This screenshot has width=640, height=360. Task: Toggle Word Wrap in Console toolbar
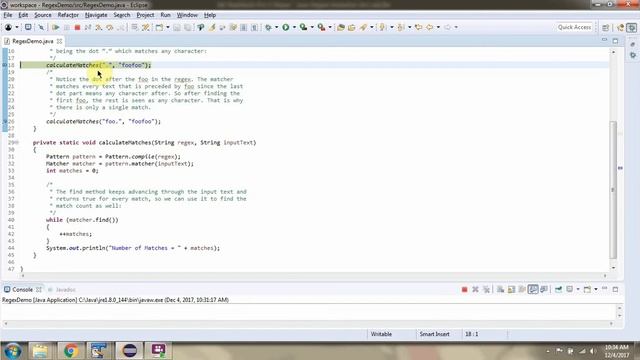click(x=522, y=289)
